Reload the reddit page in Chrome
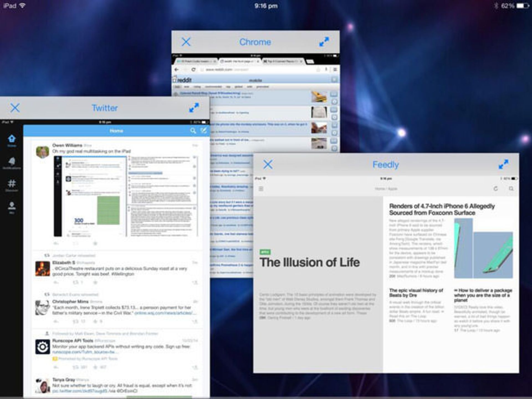532x399 pixels. (x=193, y=69)
